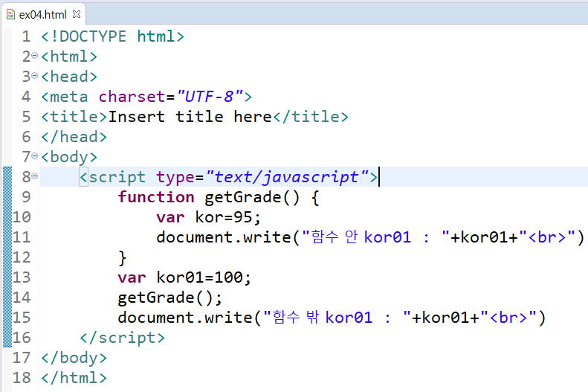Click the blue change-marker bar beside line 12

pyautogui.click(x=7, y=257)
